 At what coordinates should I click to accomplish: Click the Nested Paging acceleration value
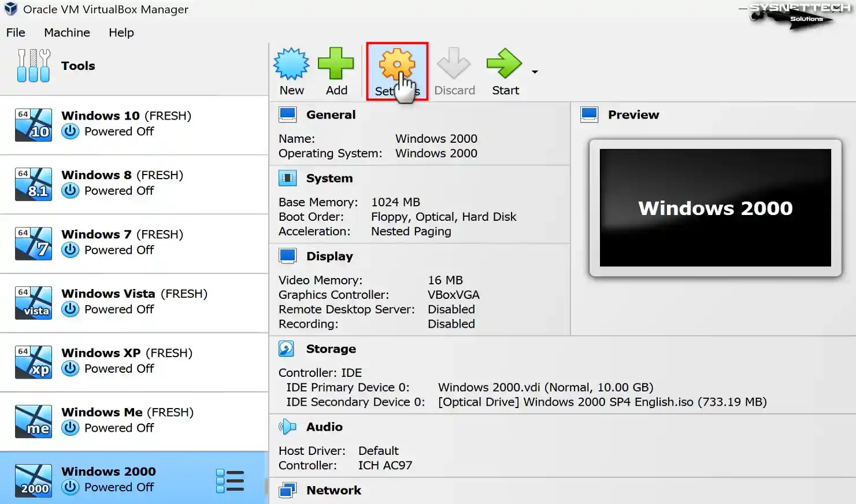tap(411, 231)
